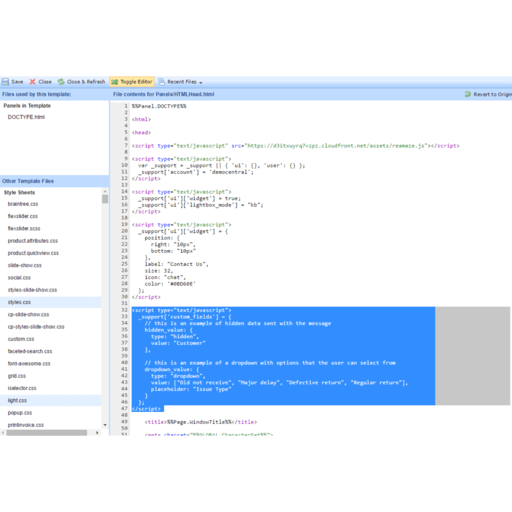Image resolution: width=512 pixels, height=512 pixels.
Task: Open cp-styles-slide-show.css file
Action: tap(36, 327)
